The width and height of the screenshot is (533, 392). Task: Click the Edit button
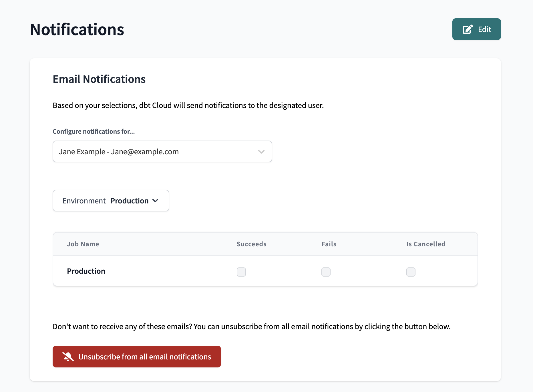[x=476, y=29]
